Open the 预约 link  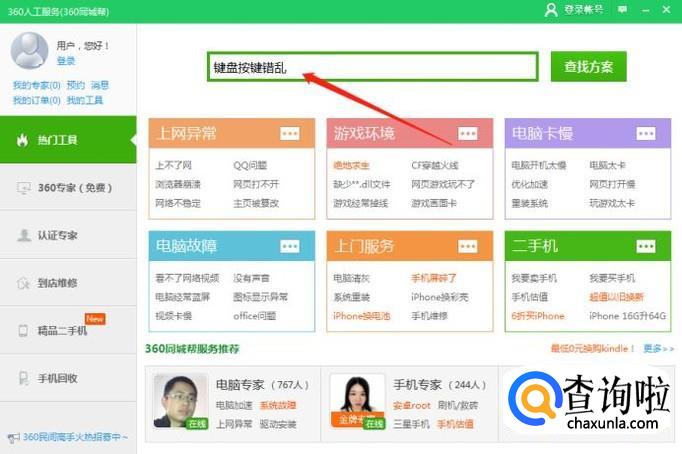76,85
